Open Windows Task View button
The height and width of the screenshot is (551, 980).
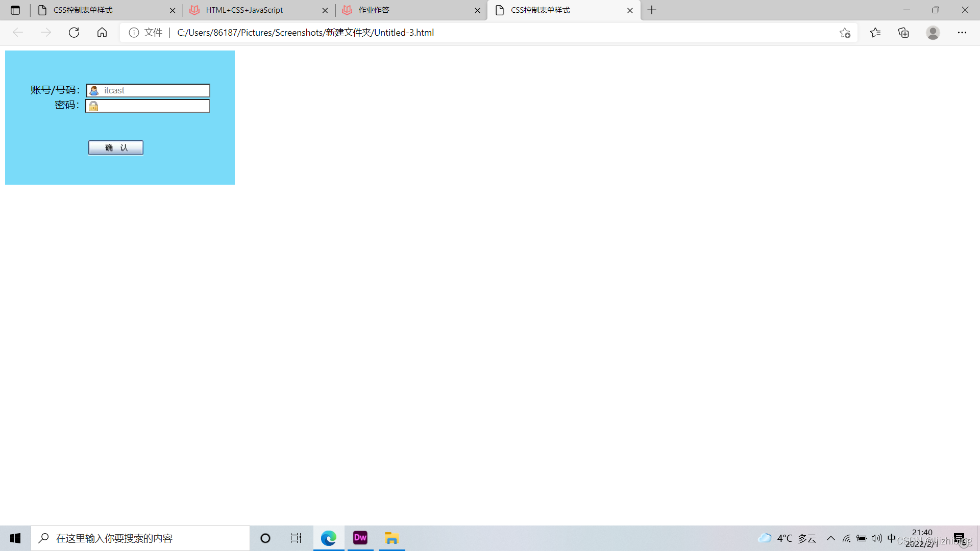pos(296,538)
